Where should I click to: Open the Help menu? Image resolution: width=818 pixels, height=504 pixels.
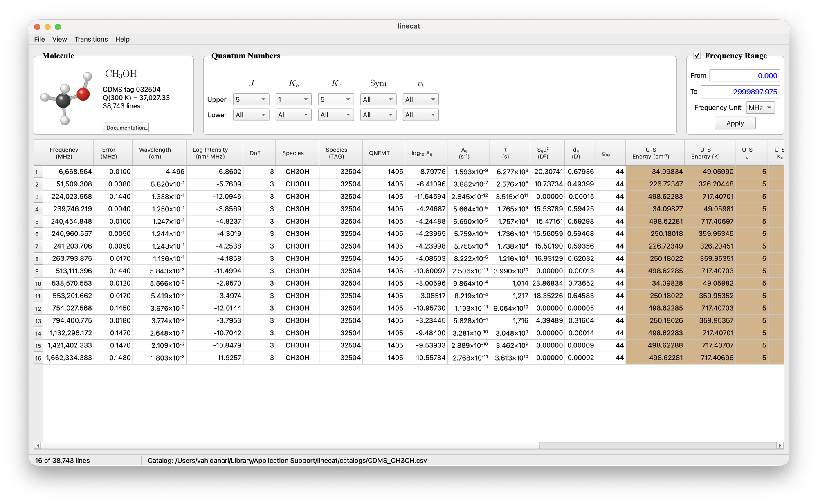point(122,39)
